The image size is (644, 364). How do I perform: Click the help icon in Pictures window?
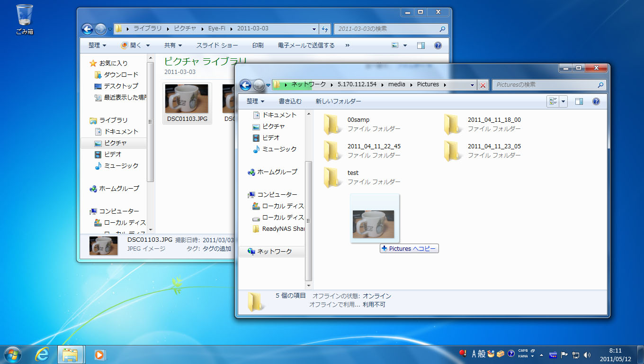click(596, 101)
